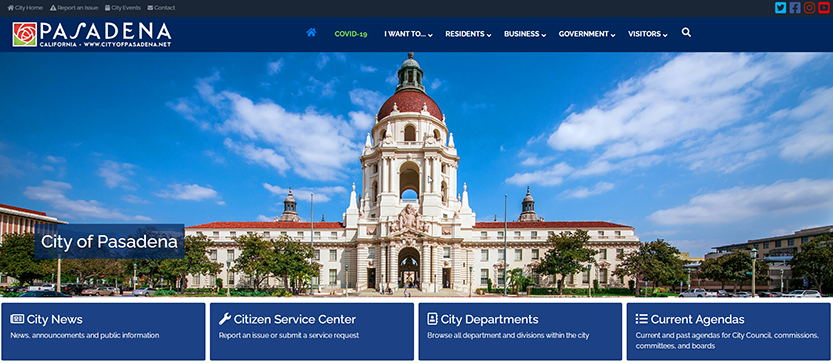833x364 pixels.
Task: Open the Government navigation menu
Action: pyautogui.click(x=586, y=34)
